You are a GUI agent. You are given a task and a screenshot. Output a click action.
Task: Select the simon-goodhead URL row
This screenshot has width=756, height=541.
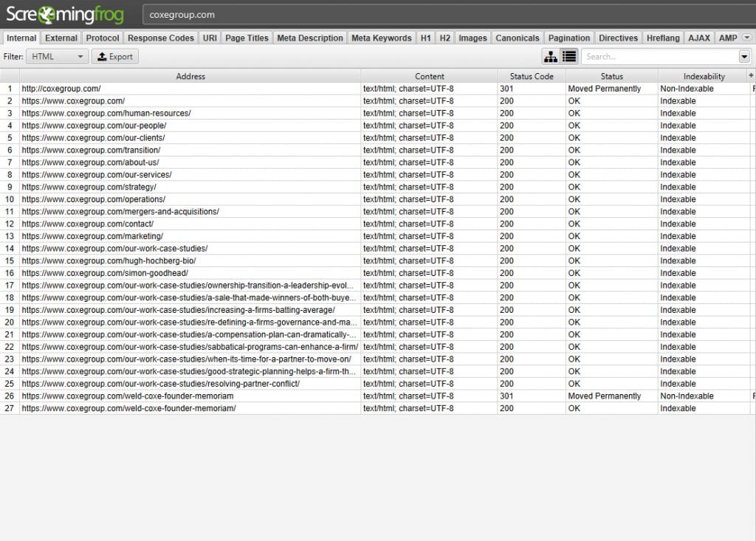[x=105, y=273]
